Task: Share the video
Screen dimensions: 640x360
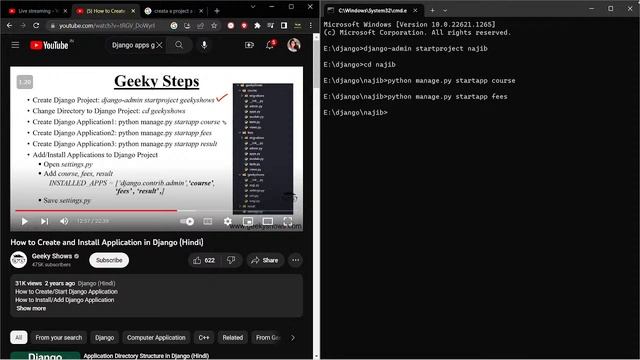Action: tap(265, 260)
